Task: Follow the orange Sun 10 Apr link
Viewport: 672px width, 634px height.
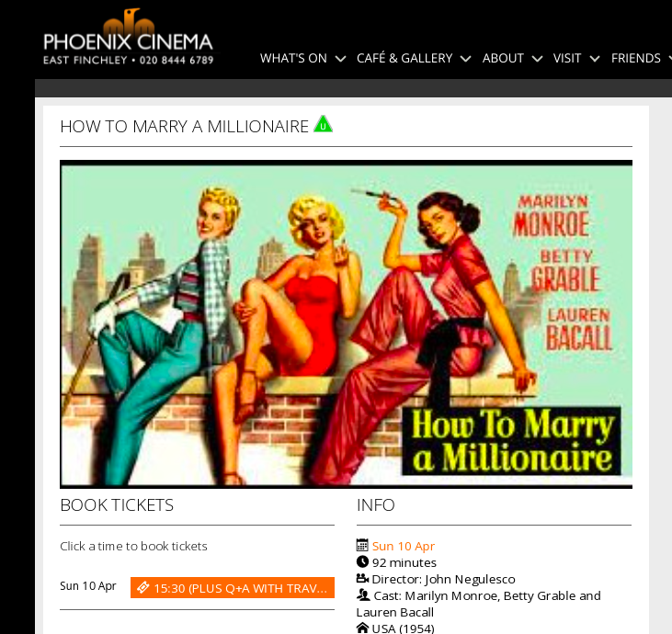Action: 404,546
